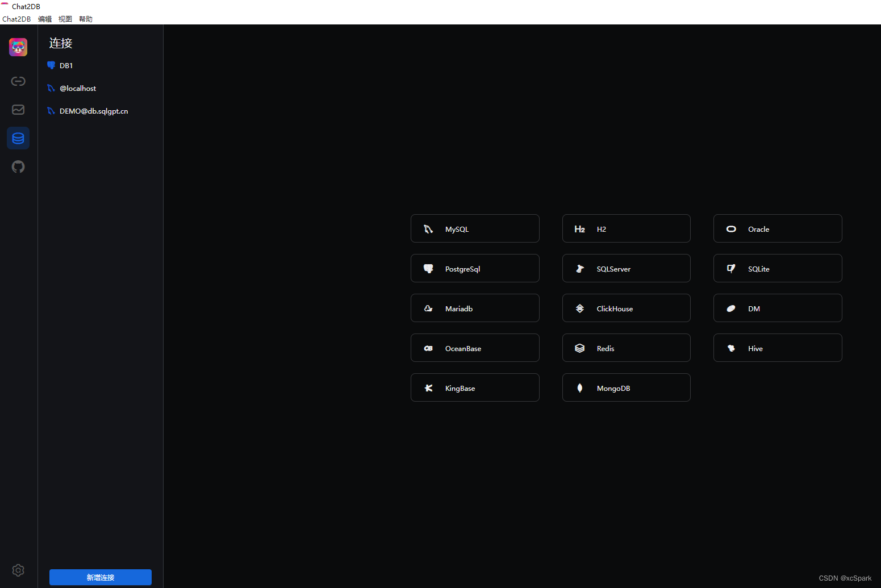881x588 pixels.
Task: Click the Chat2DB logo in the sidebar
Action: click(18, 47)
